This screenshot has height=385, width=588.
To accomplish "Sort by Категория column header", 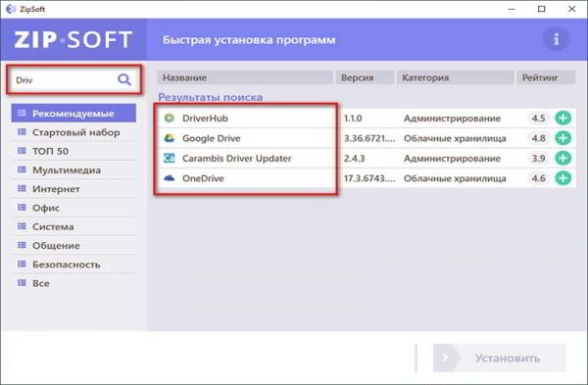I will click(x=455, y=77).
